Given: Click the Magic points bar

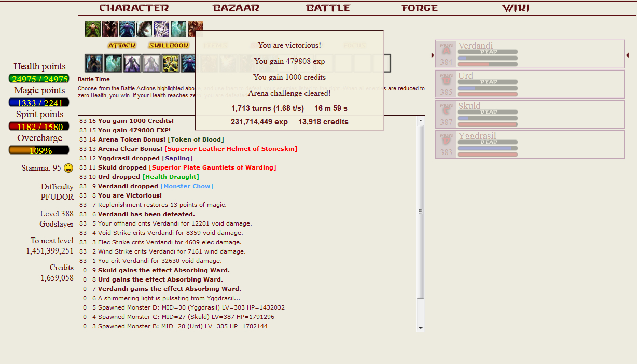Looking at the screenshot, I should point(39,103).
